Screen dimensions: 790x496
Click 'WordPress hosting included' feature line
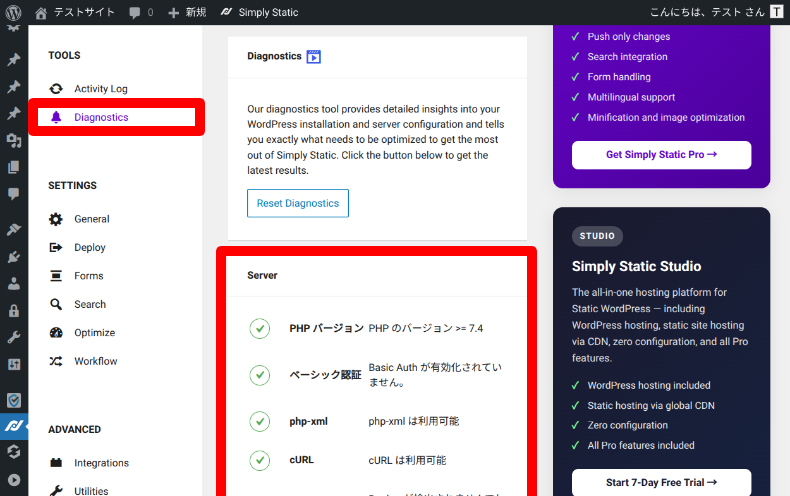pyautogui.click(x=649, y=386)
